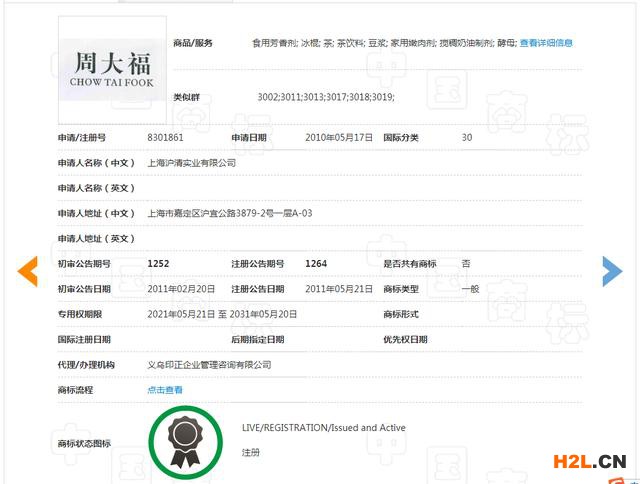Click the 点击查看 trademark process link
Screen dimensions: 640x484
[164, 390]
